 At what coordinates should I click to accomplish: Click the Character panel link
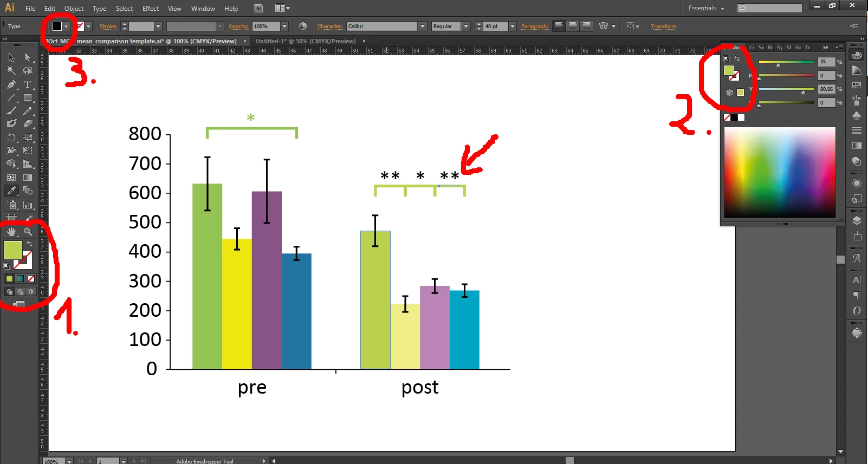pyautogui.click(x=330, y=26)
